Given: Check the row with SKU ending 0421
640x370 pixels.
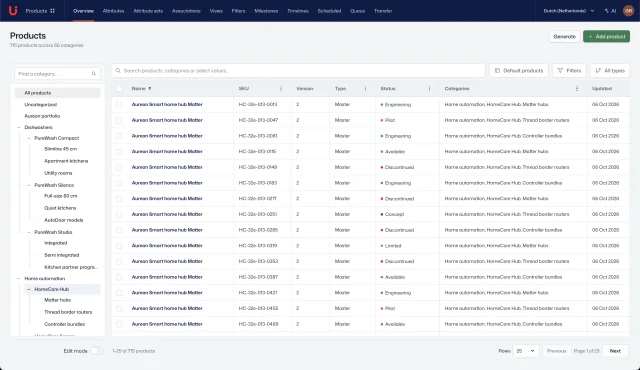Looking at the screenshot, I should [x=119, y=293].
